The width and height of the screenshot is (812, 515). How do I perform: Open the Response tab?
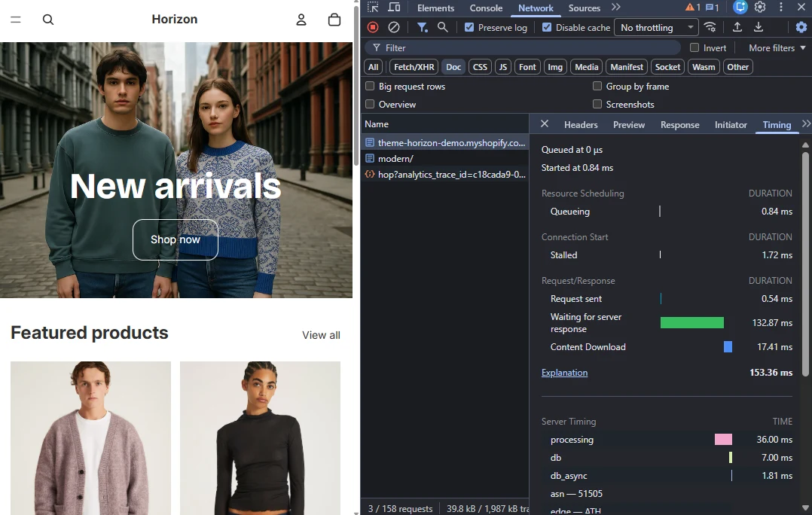click(x=679, y=125)
